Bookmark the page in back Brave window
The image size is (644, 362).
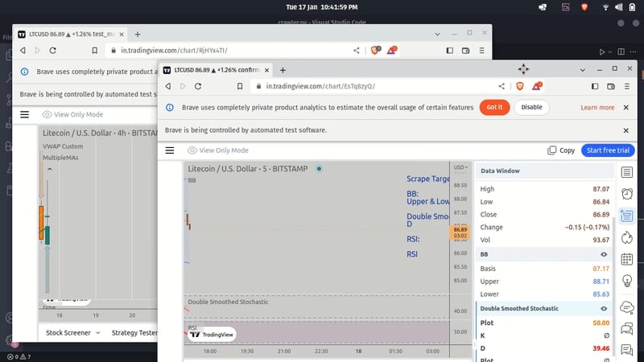point(94,51)
